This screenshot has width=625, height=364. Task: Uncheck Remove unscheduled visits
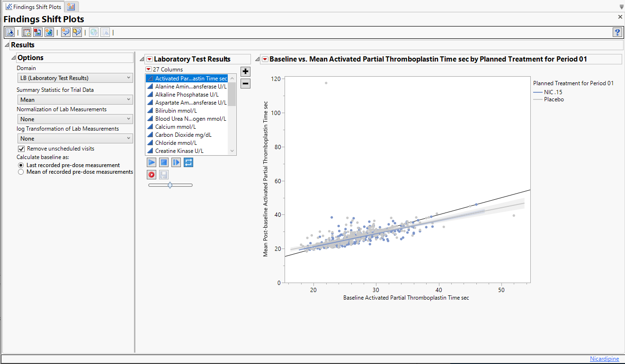point(21,149)
